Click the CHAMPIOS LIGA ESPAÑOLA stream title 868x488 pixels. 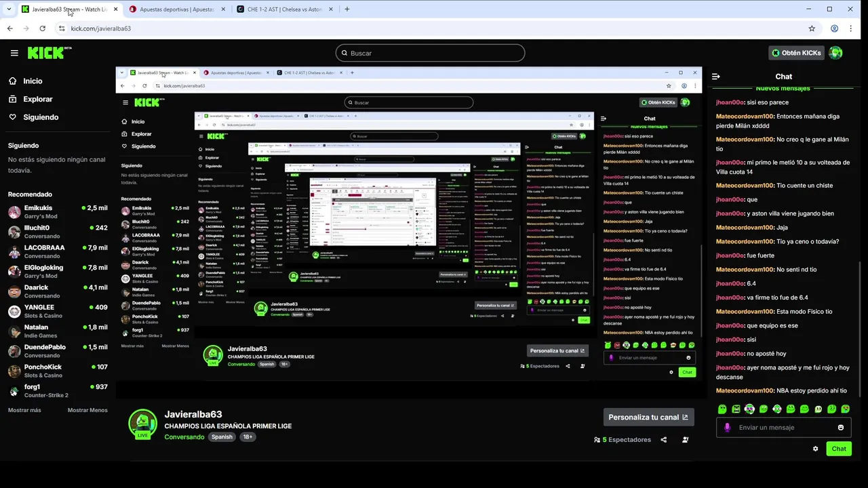click(228, 426)
